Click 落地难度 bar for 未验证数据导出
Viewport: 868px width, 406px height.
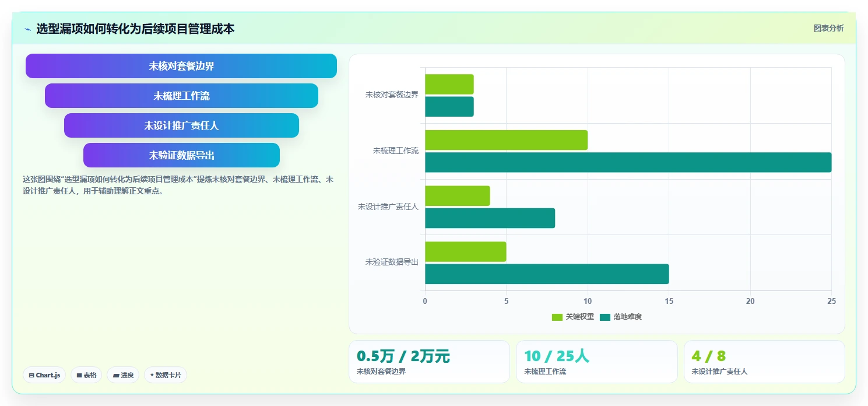coord(547,274)
